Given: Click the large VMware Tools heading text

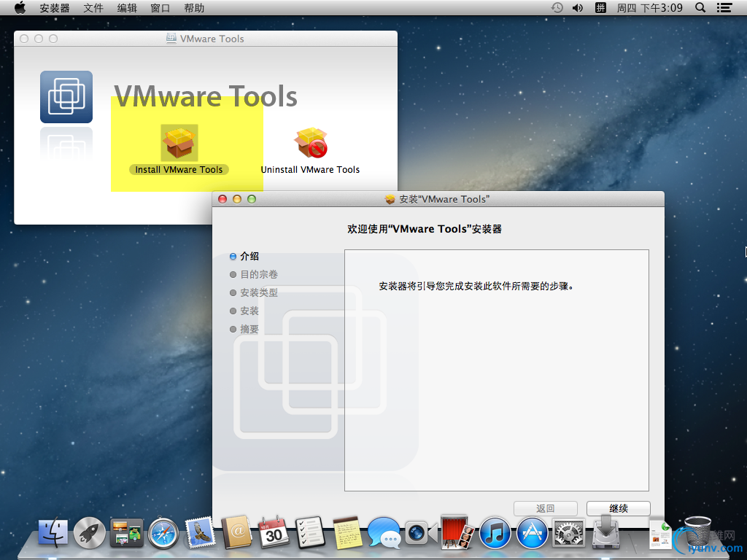Looking at the screenshot, I should click(x=205, y=97).
